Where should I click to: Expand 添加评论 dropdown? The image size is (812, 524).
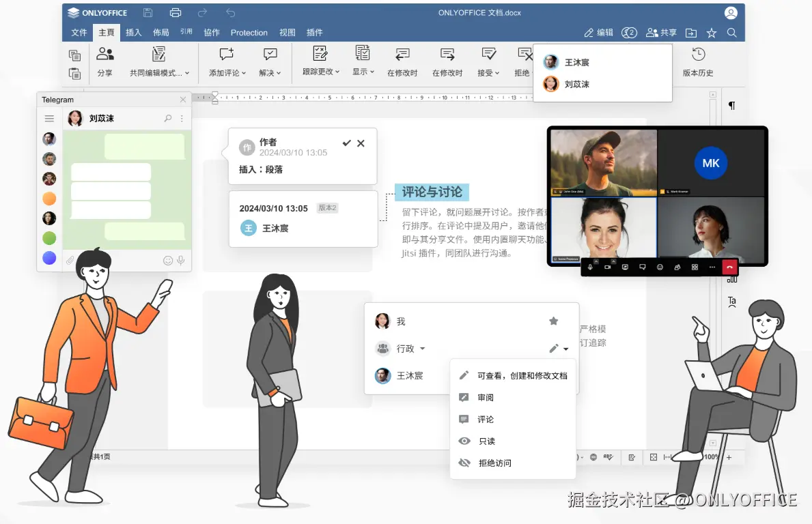[244, 74]
